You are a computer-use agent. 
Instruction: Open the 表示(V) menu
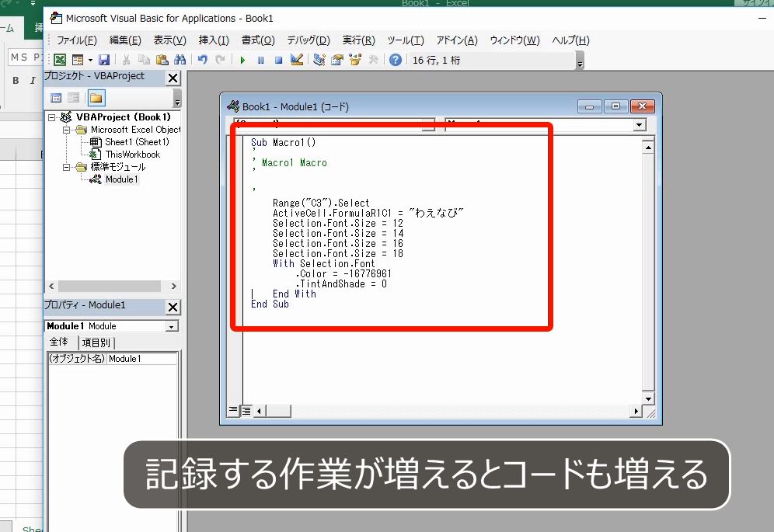[169, 40]
